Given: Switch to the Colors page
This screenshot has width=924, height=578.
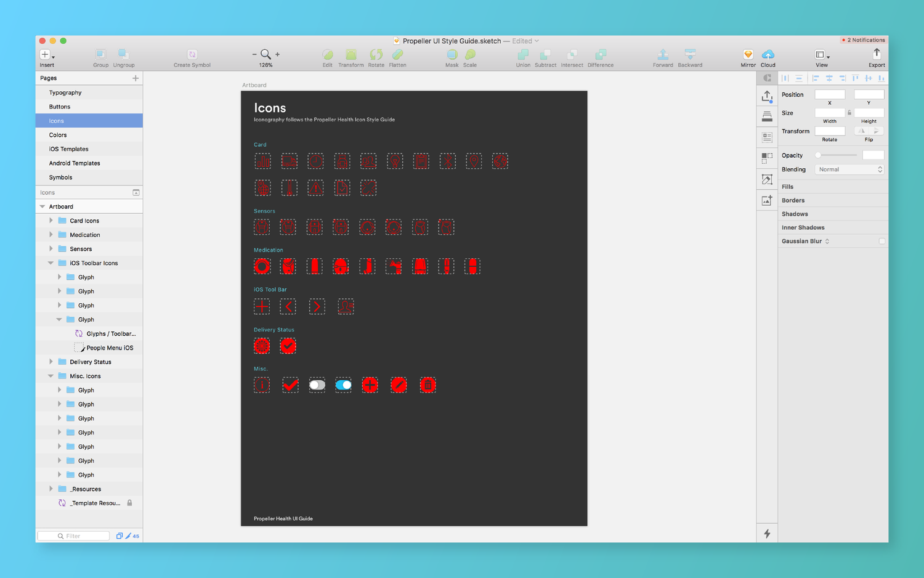Looking at the screenshot, I should click(x=89, y=135).
